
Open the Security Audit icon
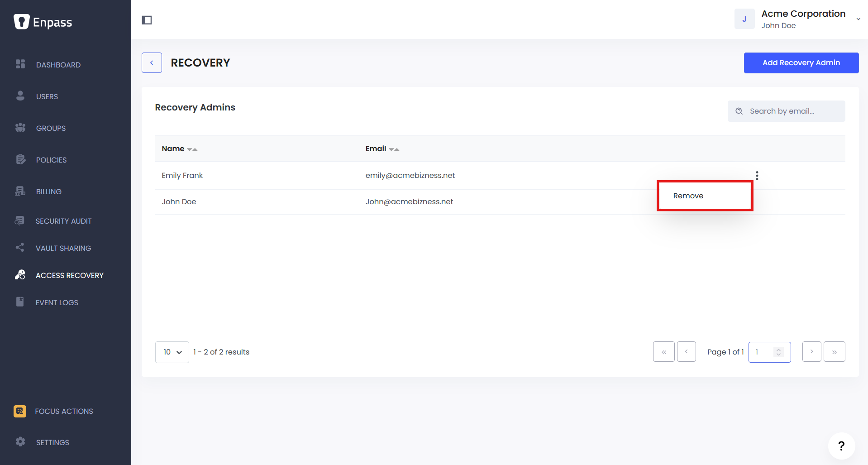19,221
